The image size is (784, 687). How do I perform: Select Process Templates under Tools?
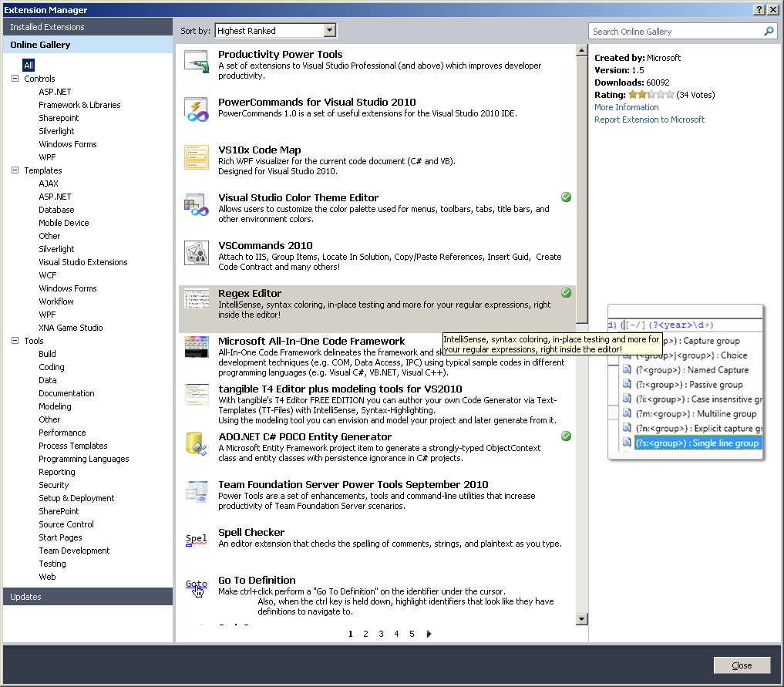tap(73, 446)
